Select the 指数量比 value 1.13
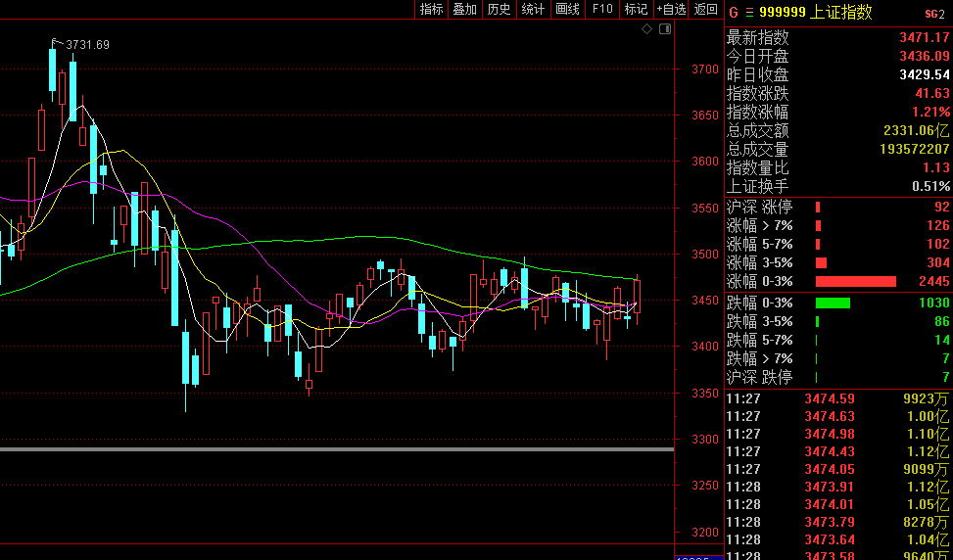953x560 pixels. point(936,168)
